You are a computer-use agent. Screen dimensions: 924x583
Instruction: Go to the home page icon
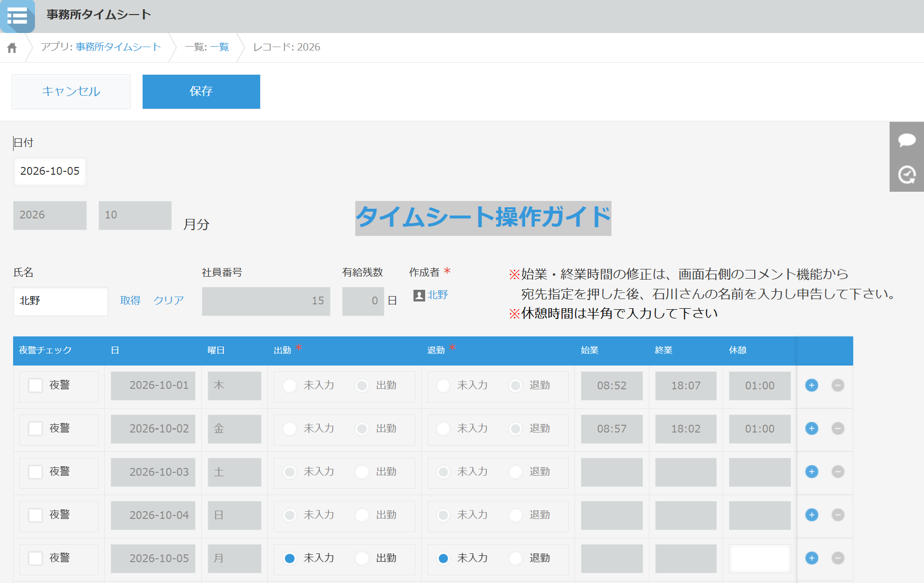click(12, 48)
